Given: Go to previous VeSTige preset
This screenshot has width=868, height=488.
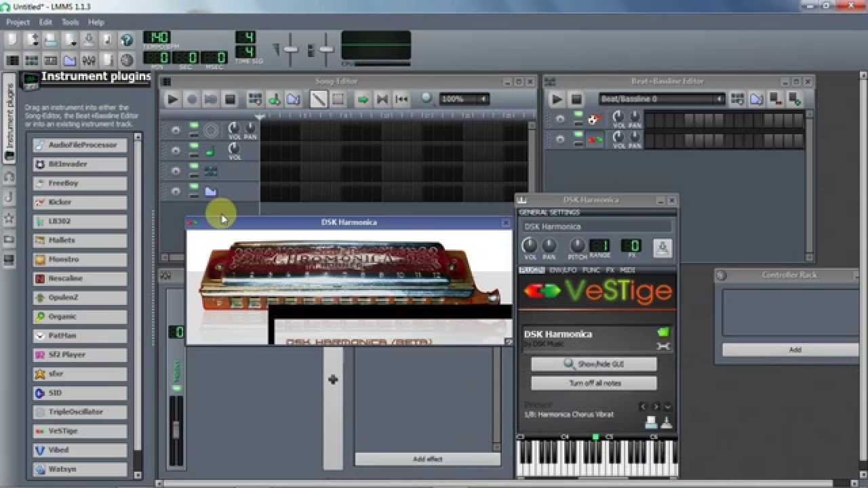Looking at the screenshot, I should click(643, 407).
